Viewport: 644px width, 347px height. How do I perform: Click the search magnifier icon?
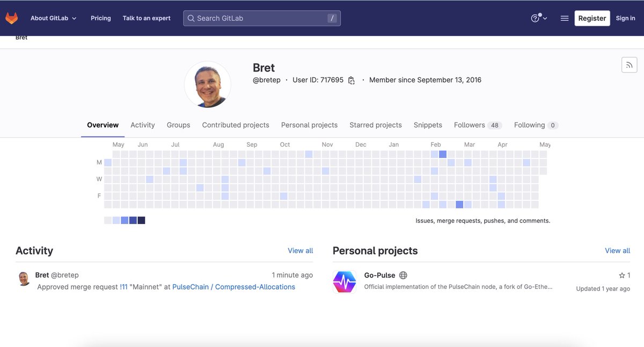(191, 18)
